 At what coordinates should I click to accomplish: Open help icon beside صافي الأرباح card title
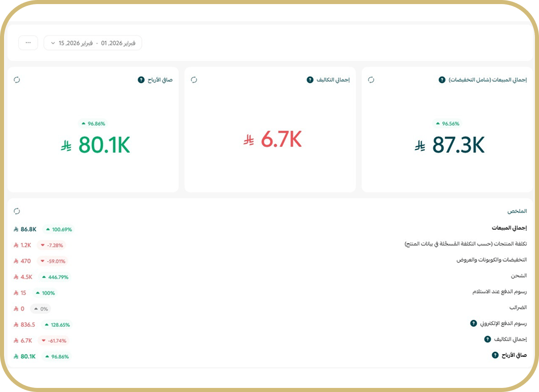pyautogui.click(x=141, y=80)
